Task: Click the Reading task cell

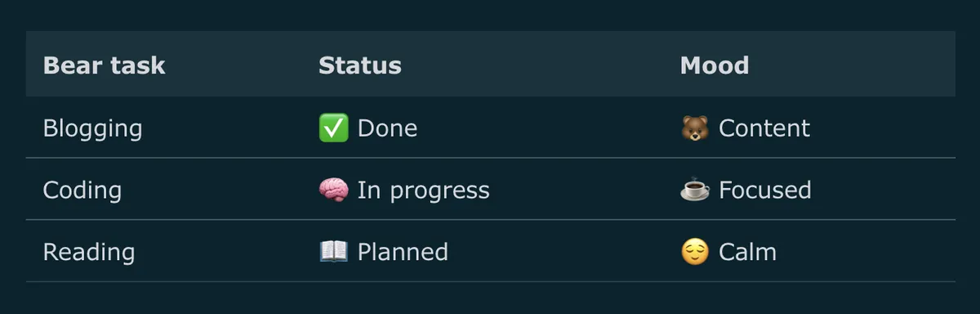Action: (88, 253)
